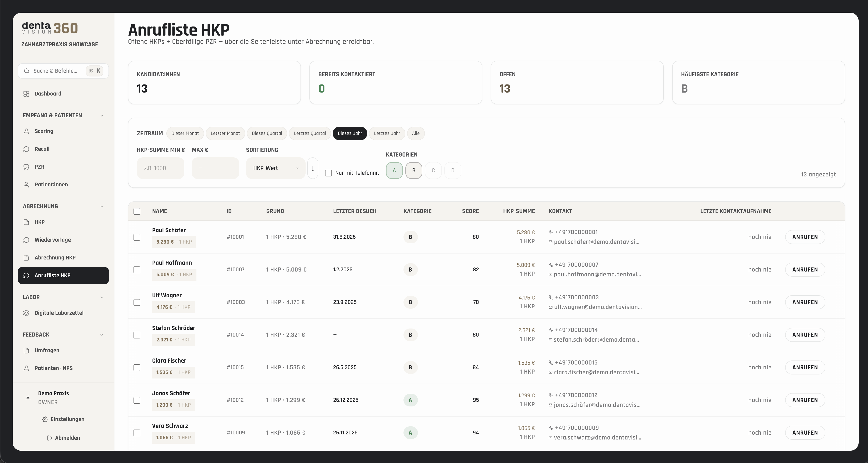This screenshot has width=868, height=463.
Task: Click the Recall refresh icon
Action: 26,149
